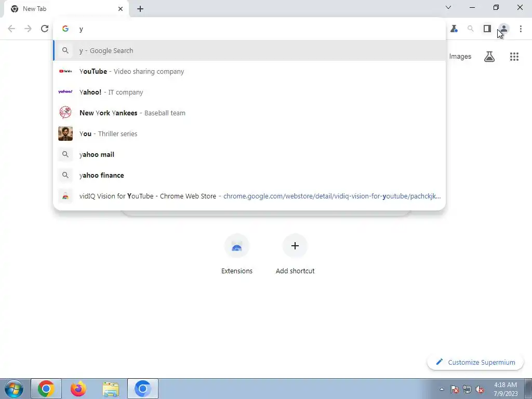Viewport: 532px width, 399px height.
Task: Choose 'y - Google Search' suggestion
Action: pyautogui.click(x=249, y=50)
